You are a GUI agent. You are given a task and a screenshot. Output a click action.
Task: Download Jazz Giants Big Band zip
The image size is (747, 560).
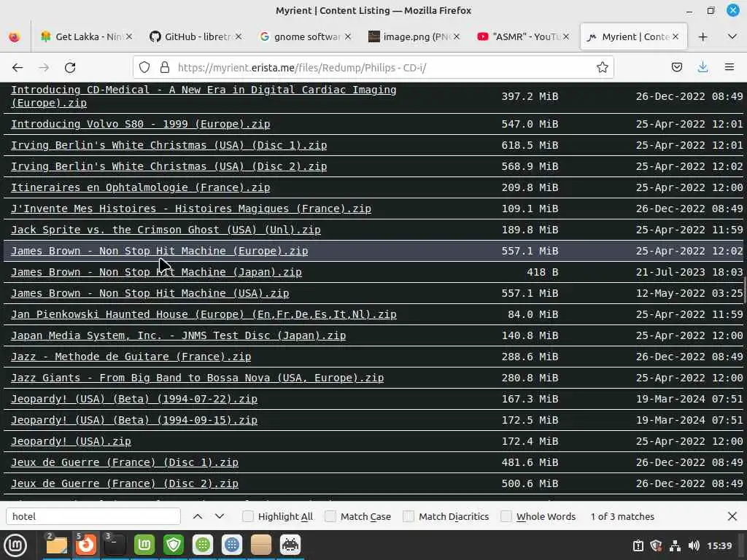point(197,378)
